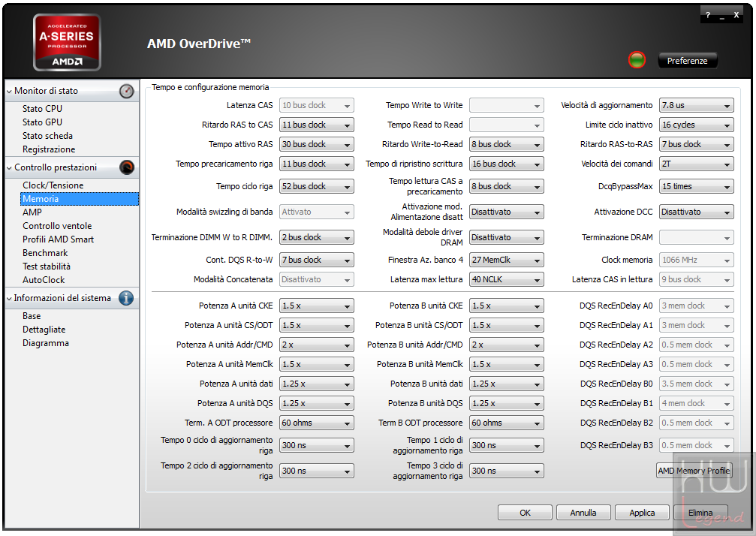Open Stato scheda page

[47, 135]
